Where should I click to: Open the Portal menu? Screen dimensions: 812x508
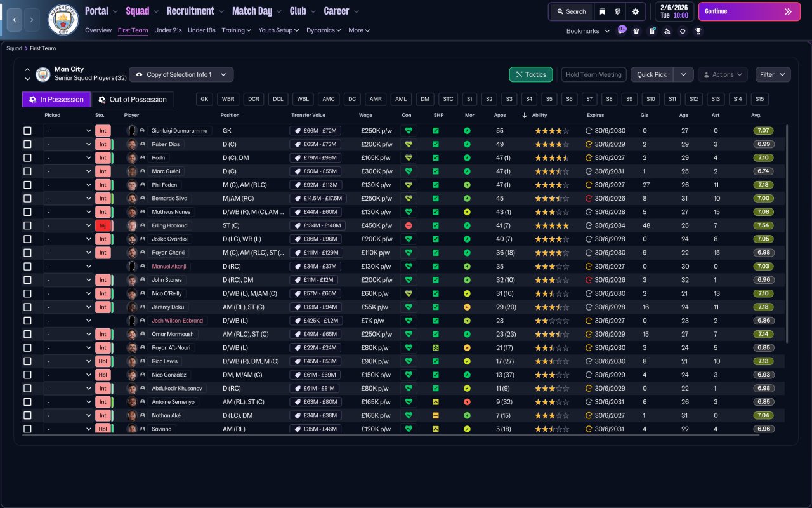point(101,11)
